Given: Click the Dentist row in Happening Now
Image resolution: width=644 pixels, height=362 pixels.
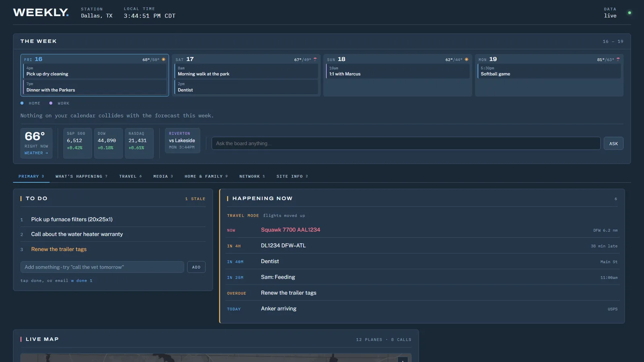Looking at the screenshot, I should [422, 261].
